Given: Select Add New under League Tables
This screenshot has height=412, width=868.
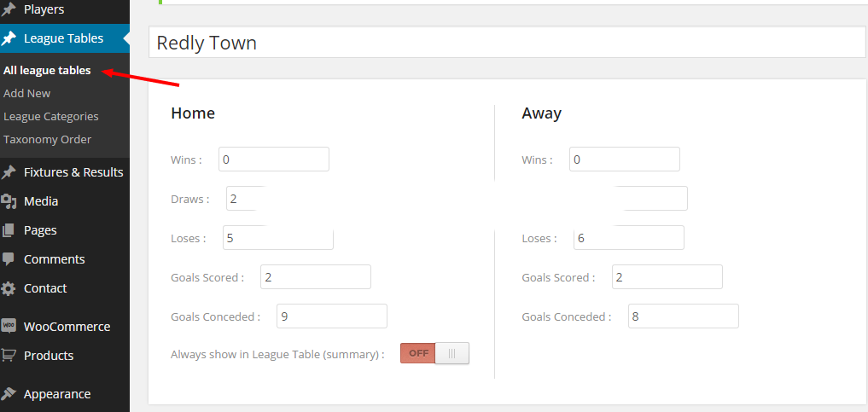Looking at the screenshot, I should 27,94.
